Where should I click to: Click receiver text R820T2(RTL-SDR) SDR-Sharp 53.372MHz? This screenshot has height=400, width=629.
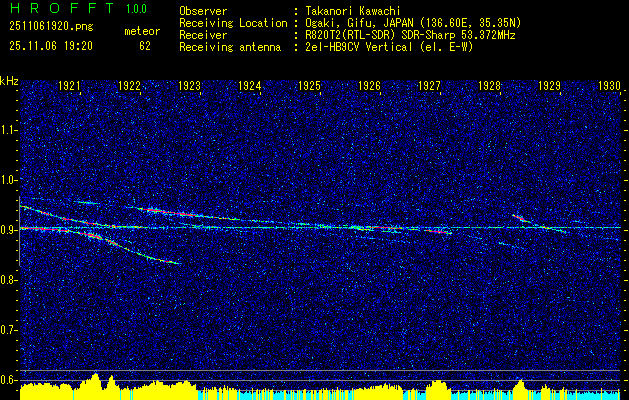click(410, 35)
